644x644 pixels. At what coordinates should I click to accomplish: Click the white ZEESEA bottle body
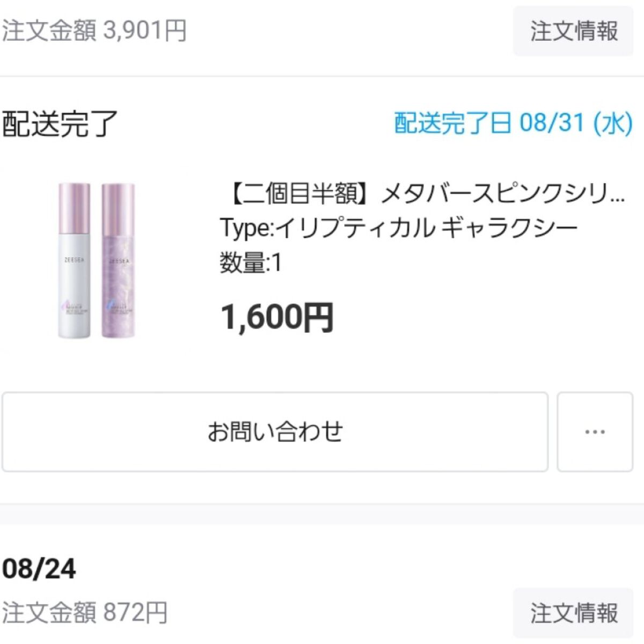pos(74,290)
